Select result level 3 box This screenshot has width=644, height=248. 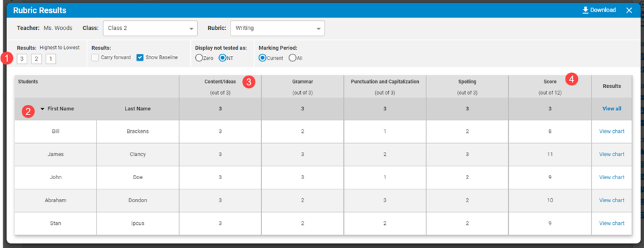[23, 59]
